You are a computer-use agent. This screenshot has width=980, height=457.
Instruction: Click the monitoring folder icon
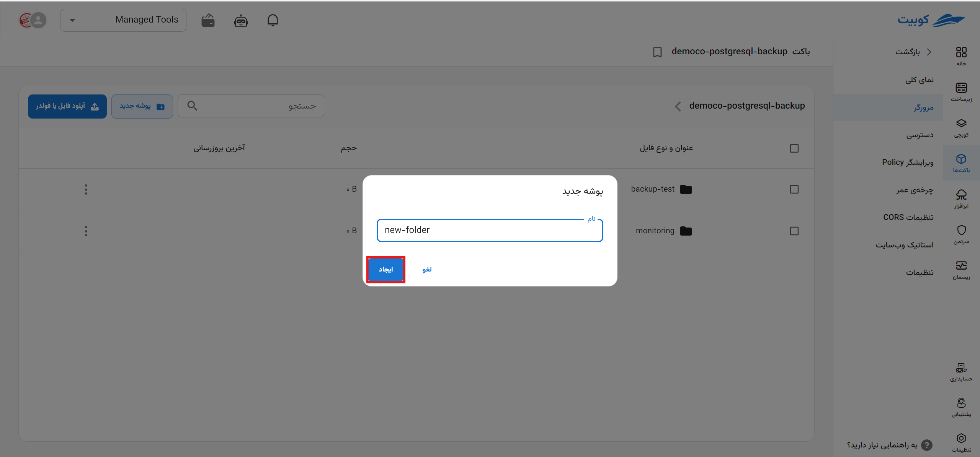686,231
